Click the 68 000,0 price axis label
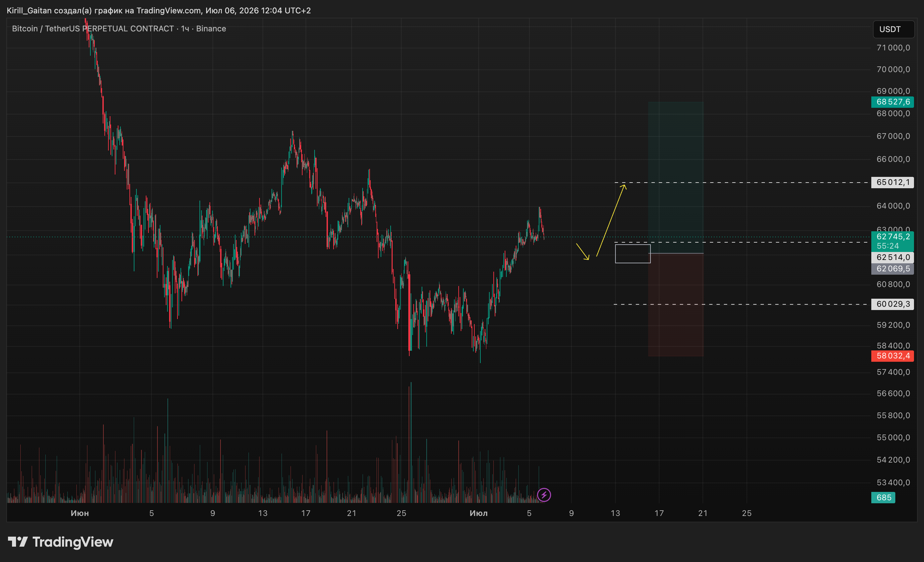924x562 pixels. coord(893,114)
